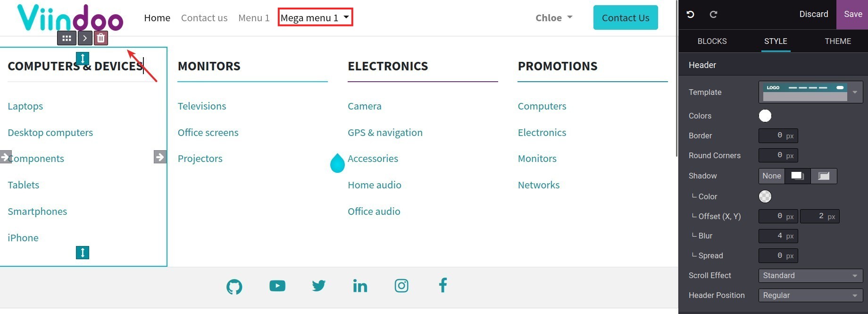Click the Border width input field

click(x=778, y=136)
